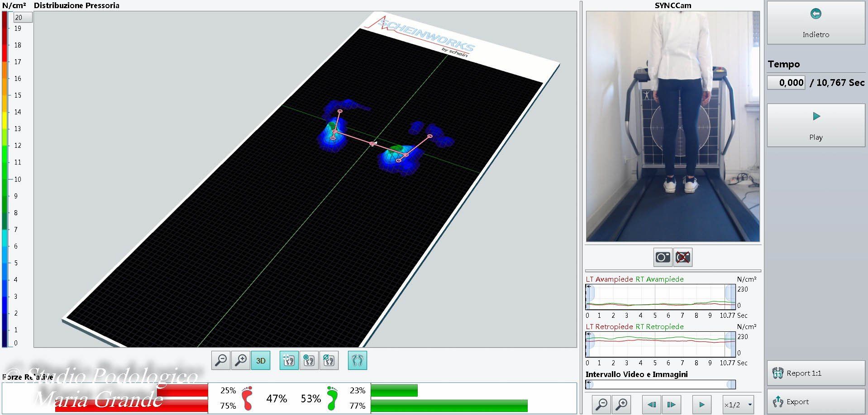This screenshot has width=868, height=415.
Task: Zoom in the timeline graphs
Action: [622, 404]
